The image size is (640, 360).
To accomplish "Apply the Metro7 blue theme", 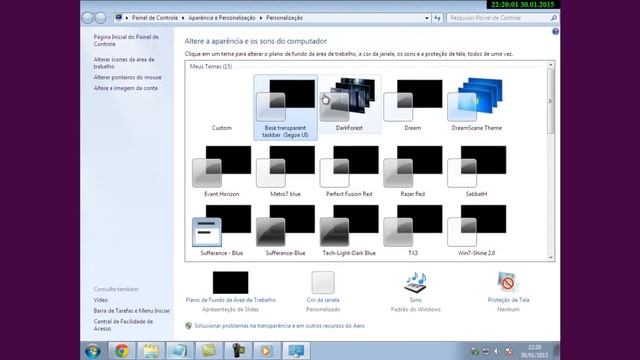I will pyautogui.click(x=285, y=171).
